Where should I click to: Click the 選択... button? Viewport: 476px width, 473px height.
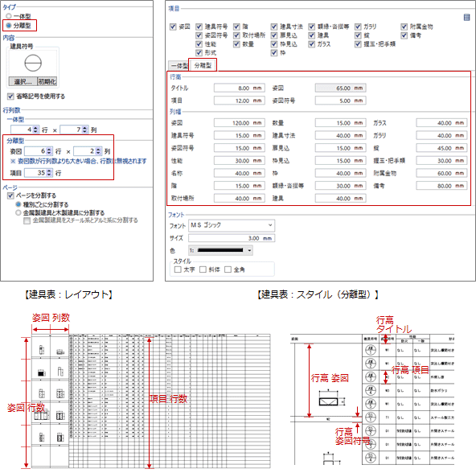click(23, 81)
